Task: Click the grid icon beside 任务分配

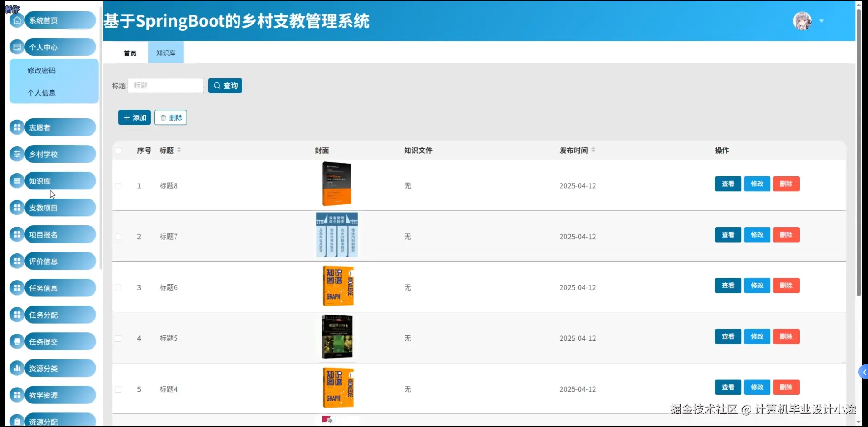Action: 17,315
